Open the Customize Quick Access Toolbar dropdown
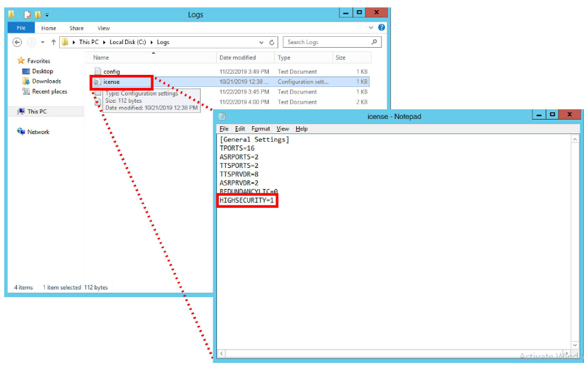 [x=47, y=15]
